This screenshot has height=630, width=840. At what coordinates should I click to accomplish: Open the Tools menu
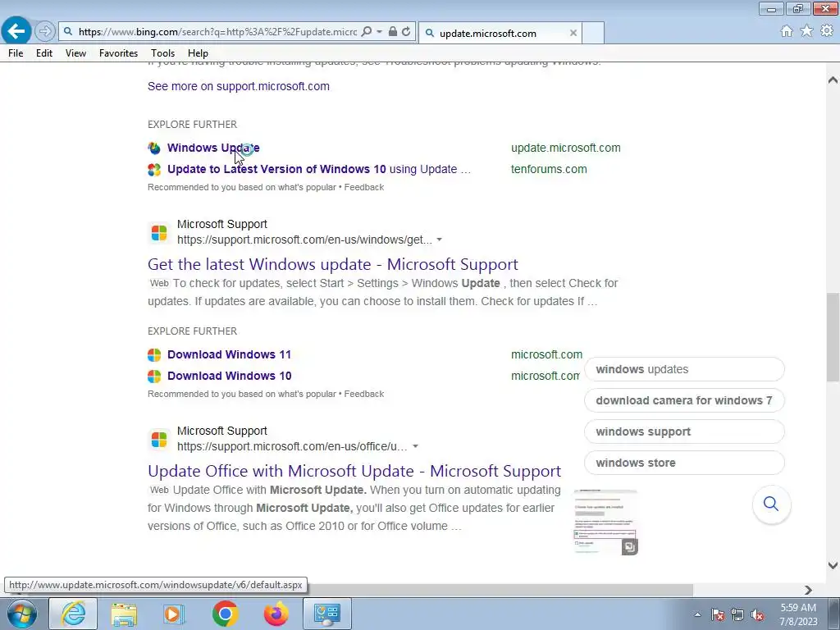[x=162, y=53]
